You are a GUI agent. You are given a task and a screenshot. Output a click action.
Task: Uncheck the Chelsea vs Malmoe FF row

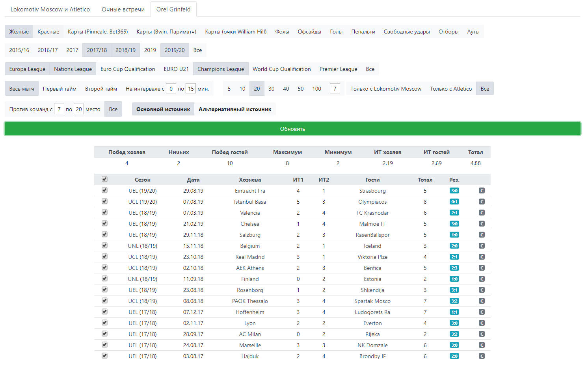[x=104, y=223]
